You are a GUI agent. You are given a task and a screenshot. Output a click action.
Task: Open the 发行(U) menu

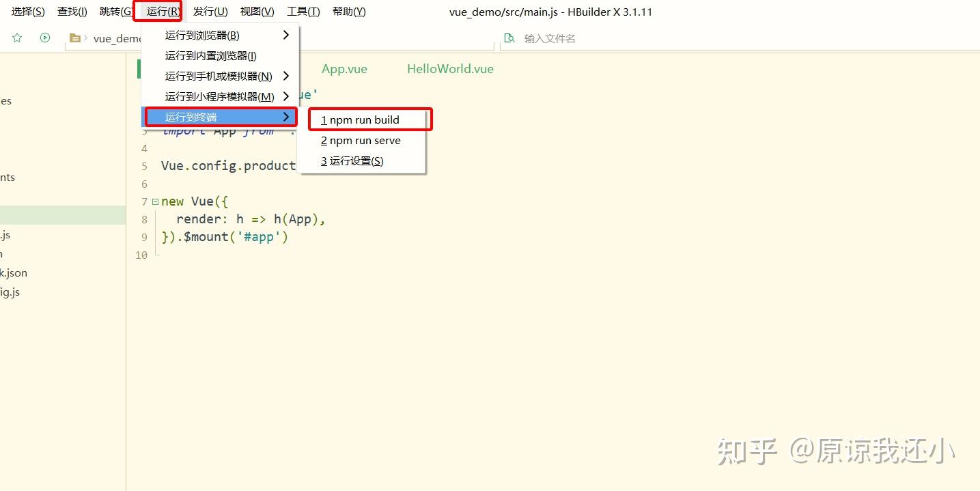pos(210,12)
